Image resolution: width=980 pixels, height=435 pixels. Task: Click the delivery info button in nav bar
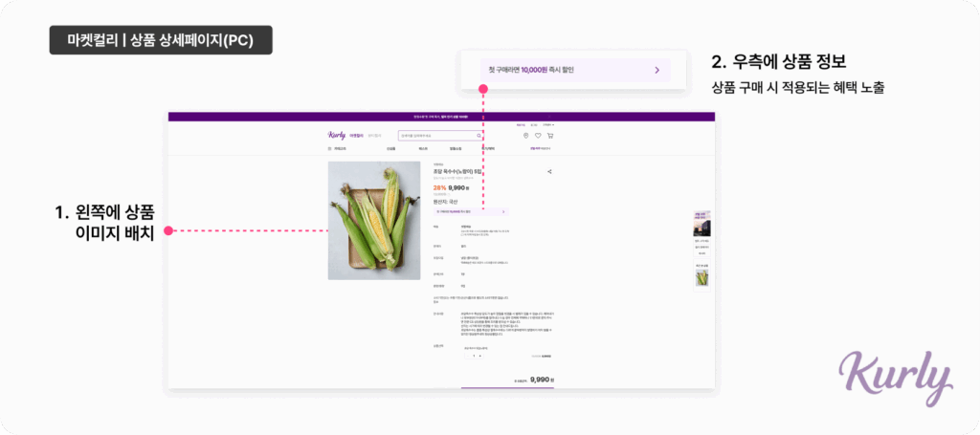point(541,148)
